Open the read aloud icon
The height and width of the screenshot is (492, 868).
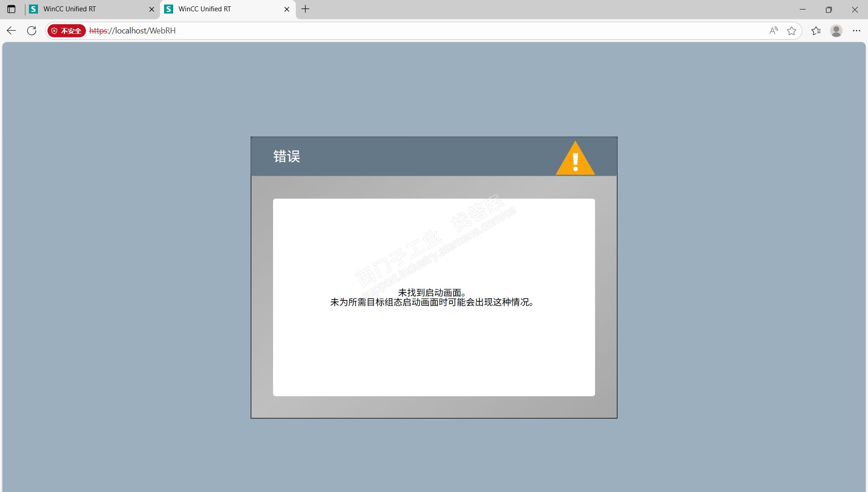point(774,31)
